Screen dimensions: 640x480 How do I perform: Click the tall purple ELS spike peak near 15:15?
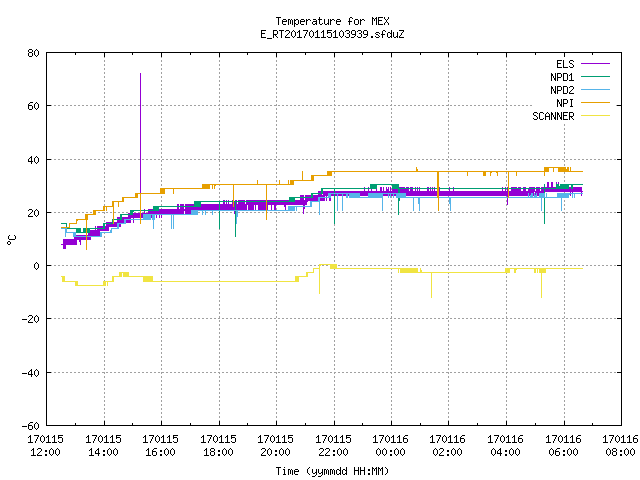140,74
